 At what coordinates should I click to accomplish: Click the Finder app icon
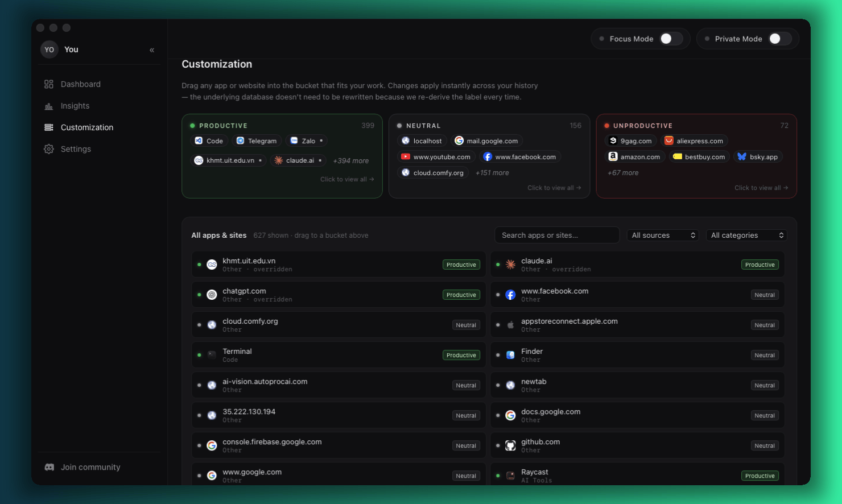coord(510,355)
